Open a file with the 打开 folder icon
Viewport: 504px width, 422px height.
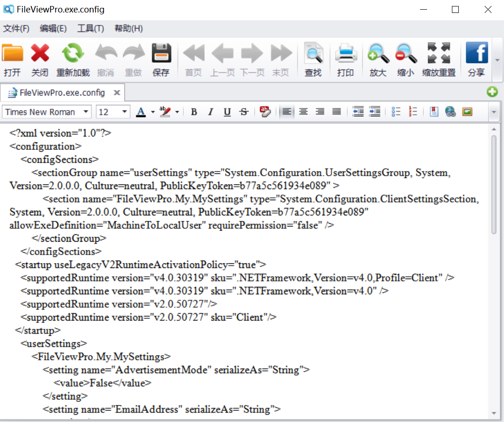tap(12, 60)
